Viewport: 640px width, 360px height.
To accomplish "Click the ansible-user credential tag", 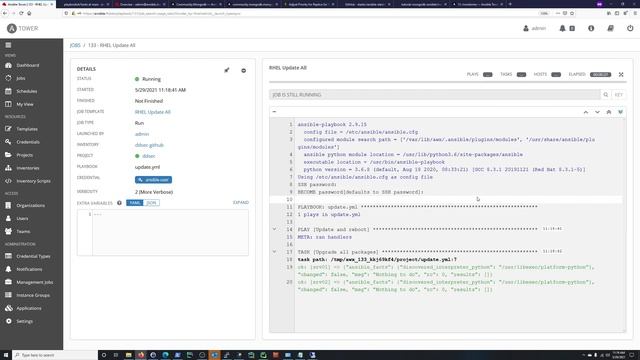I will coord(153,180).
